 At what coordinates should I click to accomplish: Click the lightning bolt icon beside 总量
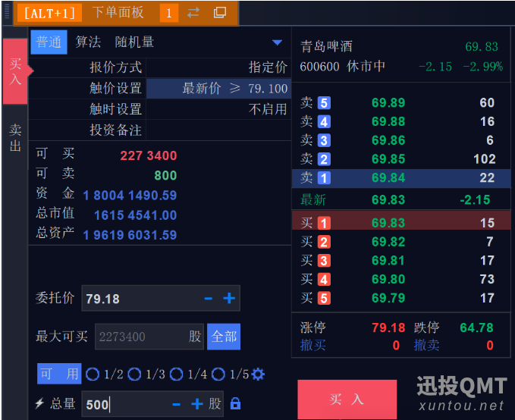39,403
